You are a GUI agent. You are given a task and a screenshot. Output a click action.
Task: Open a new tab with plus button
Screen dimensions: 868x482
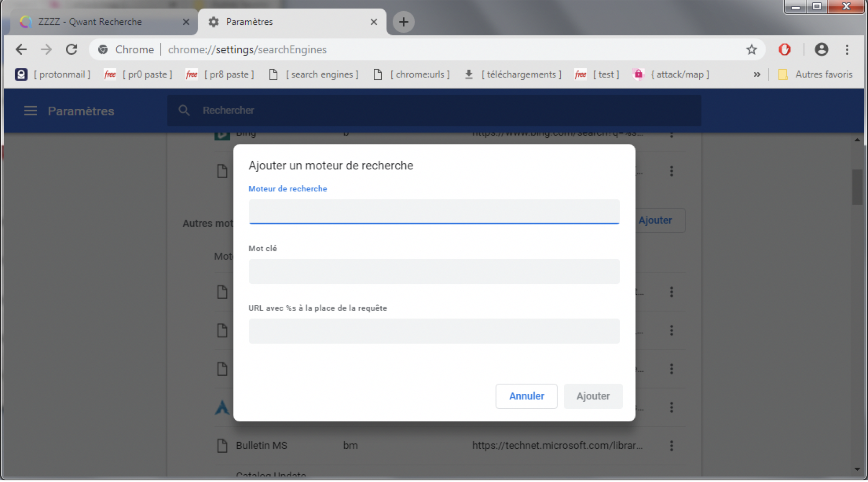(x=403, y=22)
